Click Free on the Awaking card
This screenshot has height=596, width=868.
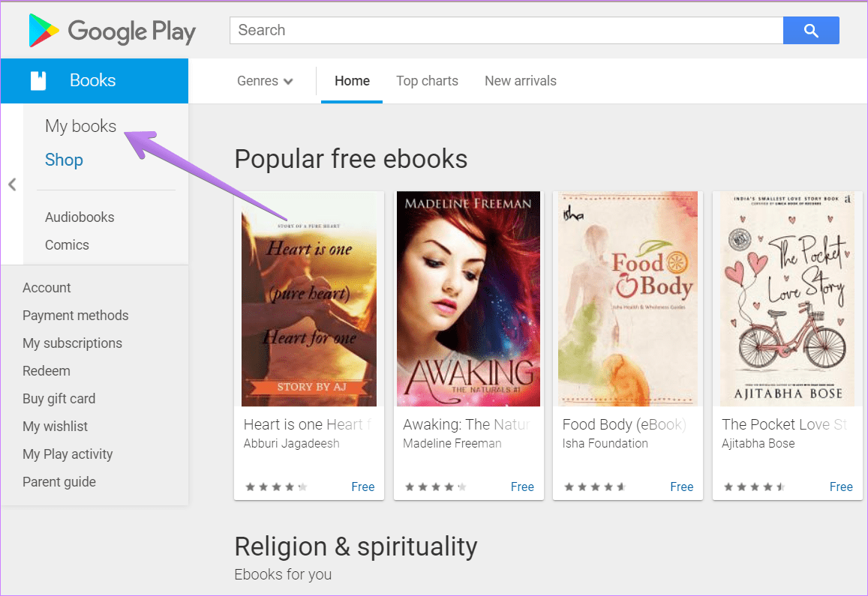coord(522,487)
